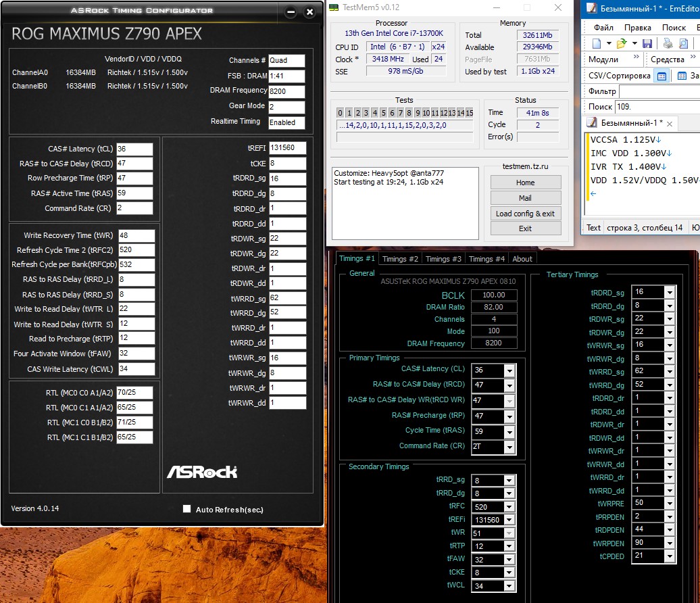Screen dimensions: 700x603
Task: Open the tCPDED 21 dropdown
Action: pos(669,556)
